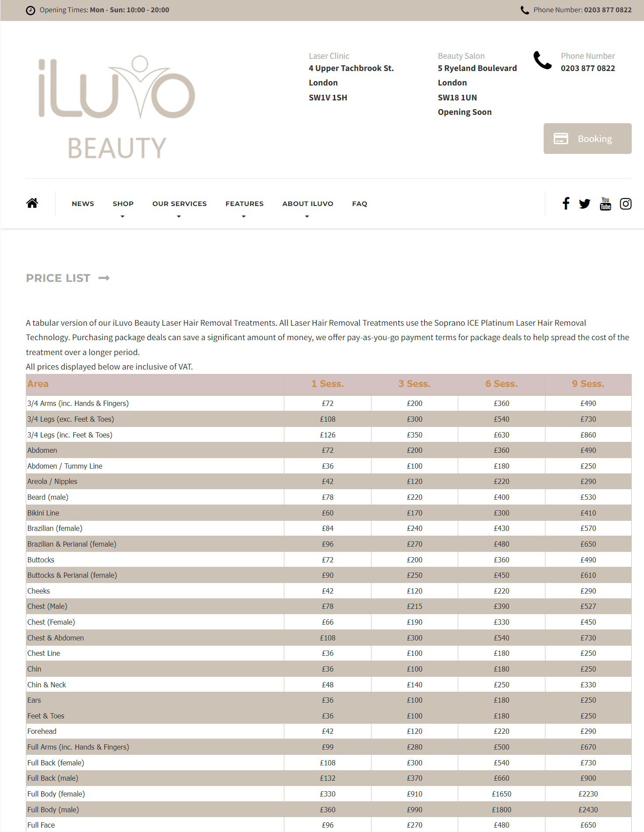644x832 pixels.
Task: Select the 3/4 Legs (exc. Feet & Toes) row
Action: click(x=329, y=419)
